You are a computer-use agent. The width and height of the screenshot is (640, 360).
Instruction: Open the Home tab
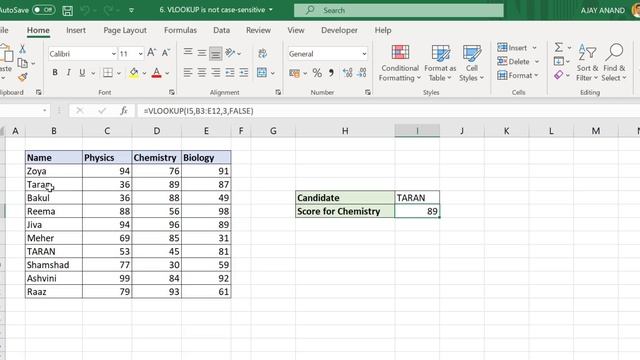[x=38, y=30]
